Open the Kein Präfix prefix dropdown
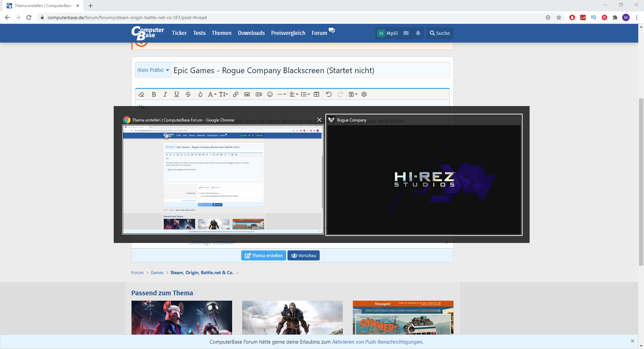The width and height of the screenshot is (644, 349). click(153, 70)
